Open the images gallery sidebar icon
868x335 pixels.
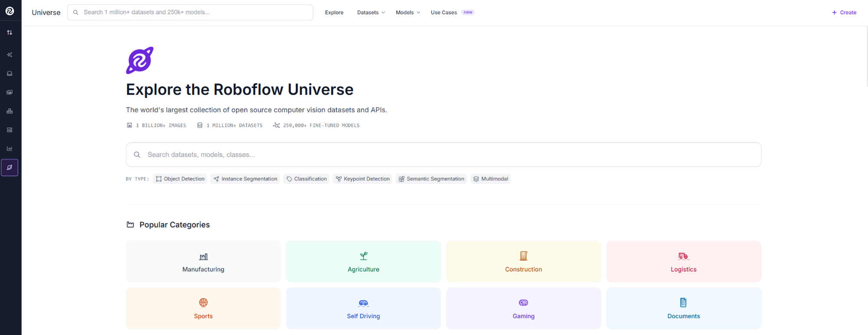click(x=10, y=92)
